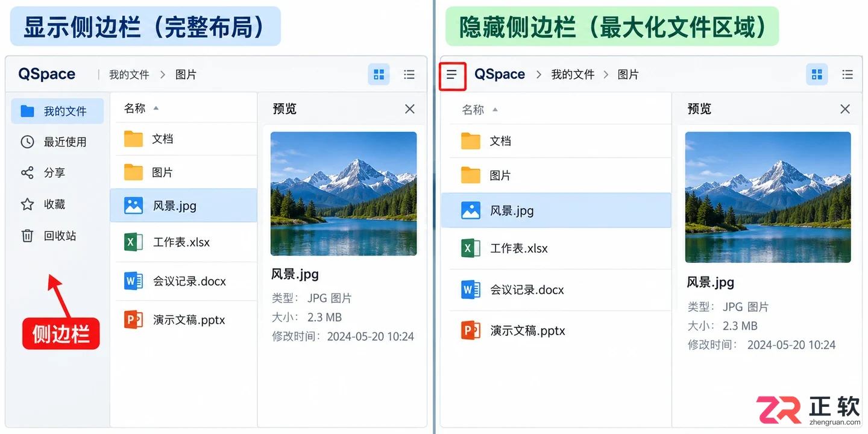The width and height of the screenshot is (868, 434).
Task: Close the preview panel in left window
Action: click(410, 109)
